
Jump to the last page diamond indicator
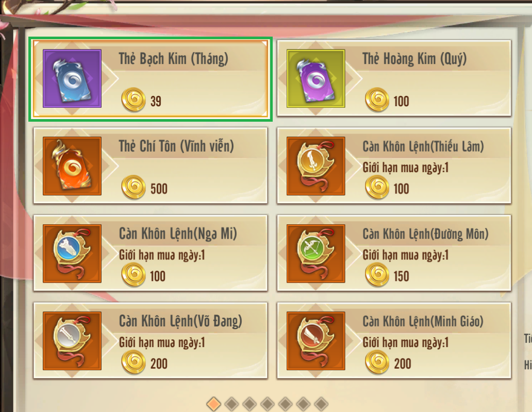point(321,404)
